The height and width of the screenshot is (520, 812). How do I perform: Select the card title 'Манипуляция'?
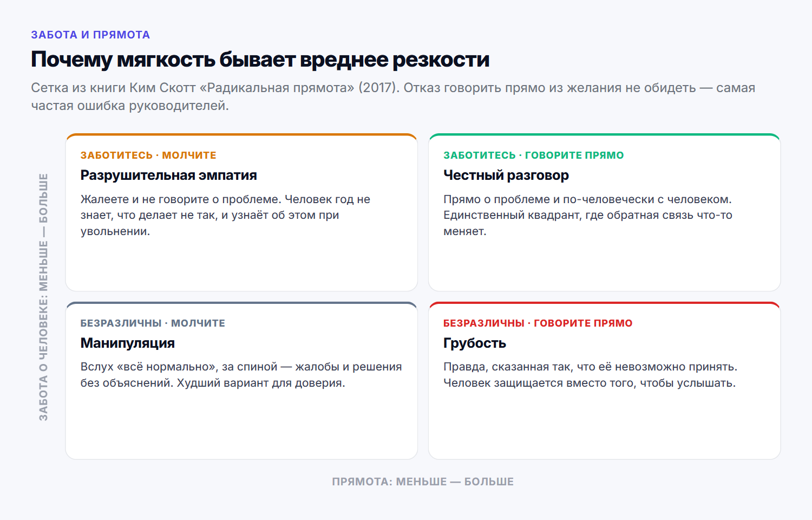coord(128,343)
